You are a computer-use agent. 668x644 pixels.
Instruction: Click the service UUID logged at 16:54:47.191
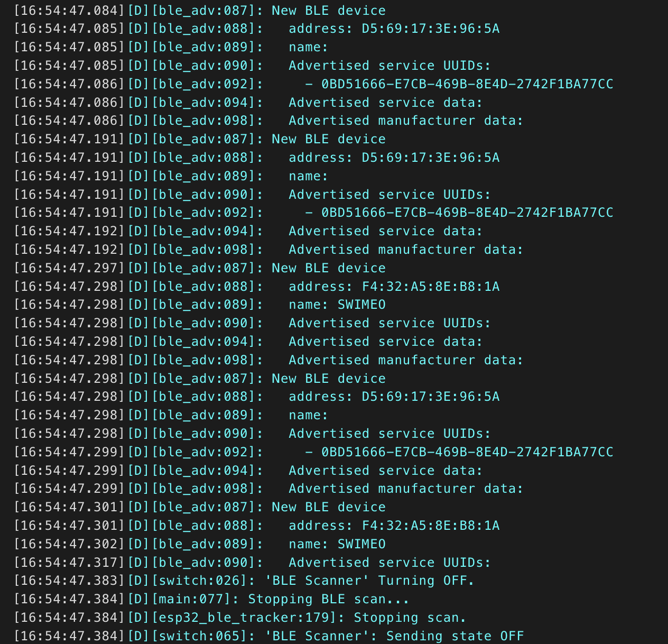(x=467, y=213)
